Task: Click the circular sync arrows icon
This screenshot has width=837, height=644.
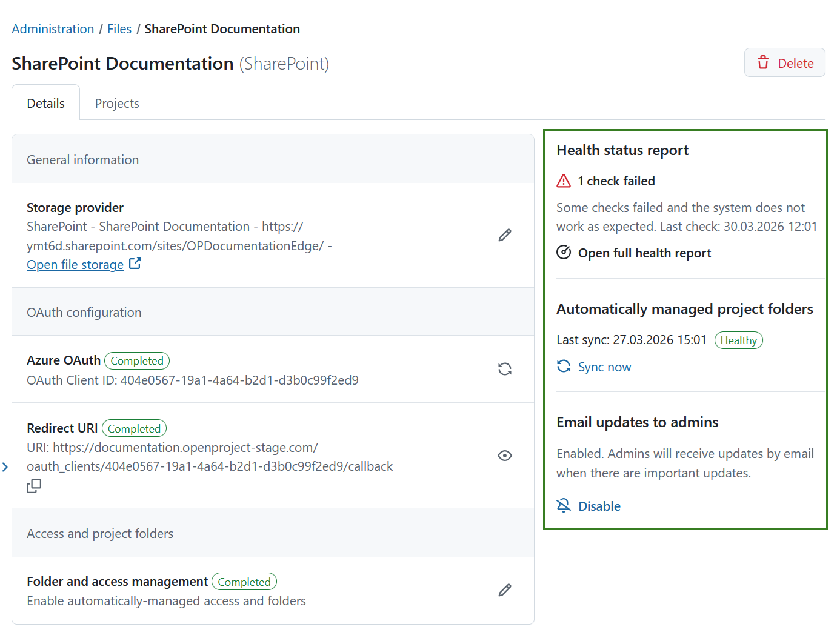Action: pyautogui.click(x=563, y=366)
